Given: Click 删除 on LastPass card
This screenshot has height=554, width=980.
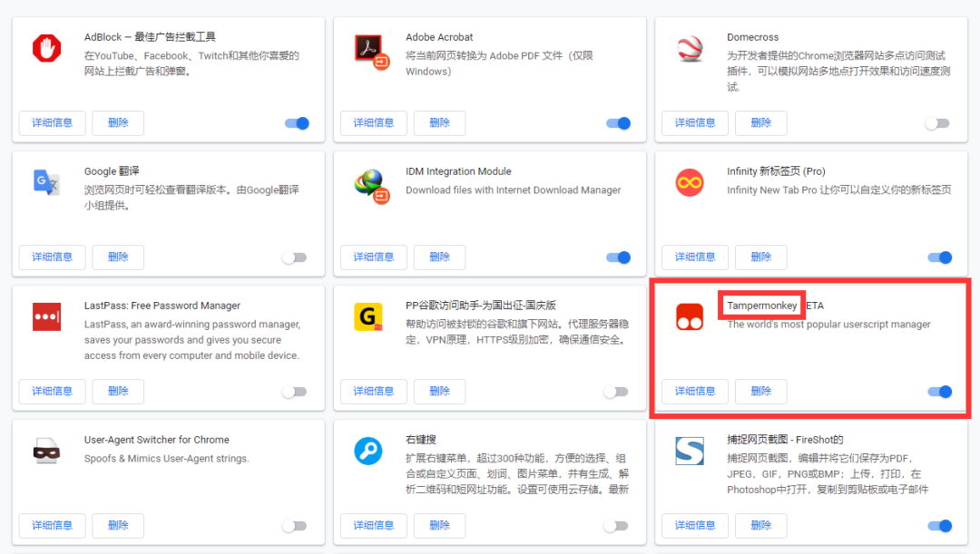Looking at the screenshot, I should [118, 392].
